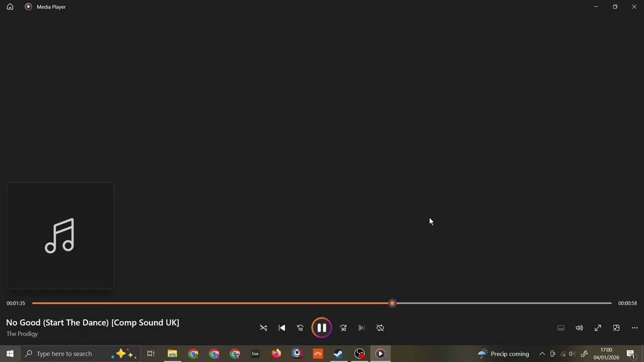Skip forward 30 seconds
Image resolution: width=644 pixels, height=362 pixels.
[343, 328]
